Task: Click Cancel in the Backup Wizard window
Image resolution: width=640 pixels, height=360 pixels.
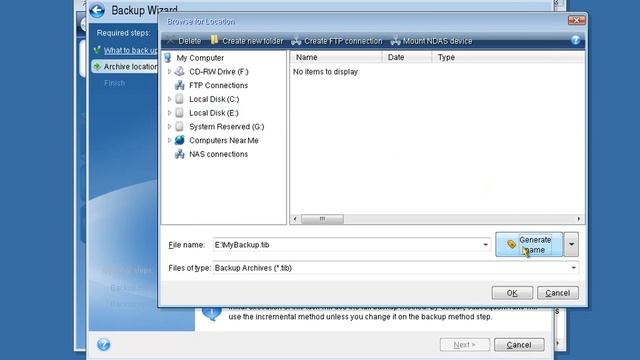Action: pos(519,345)
